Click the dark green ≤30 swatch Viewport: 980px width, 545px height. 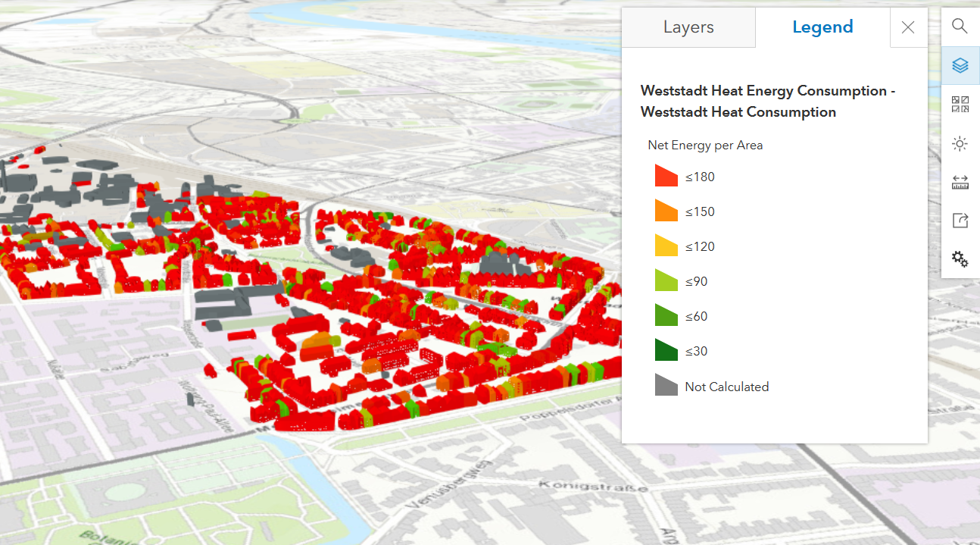[x=666, y=351]
